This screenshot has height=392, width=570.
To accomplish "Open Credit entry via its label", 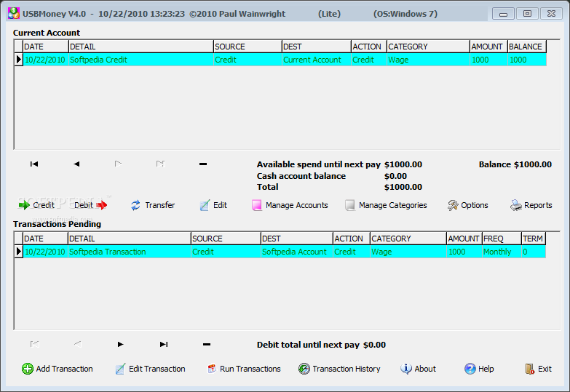I will (x=44, y=205).
